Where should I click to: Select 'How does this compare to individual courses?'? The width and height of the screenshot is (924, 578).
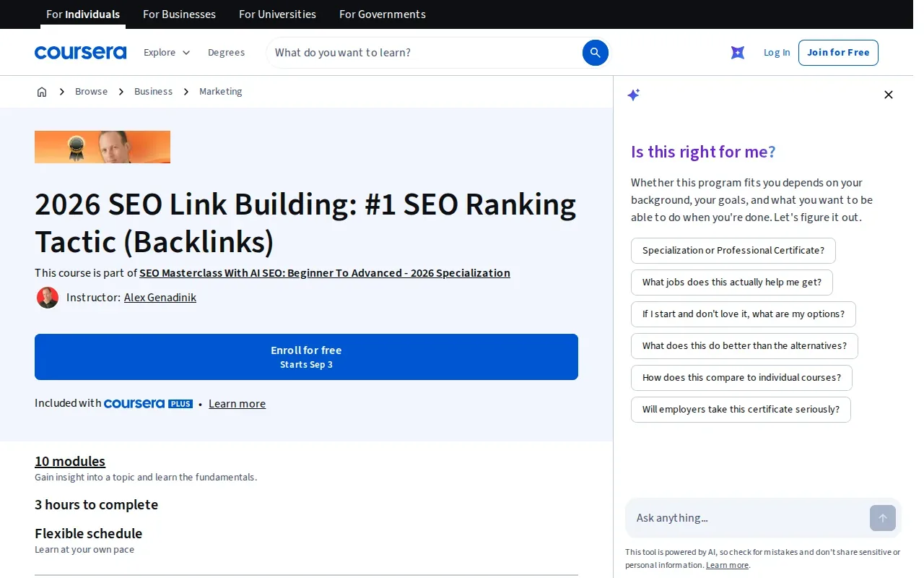tap(741, 378)
